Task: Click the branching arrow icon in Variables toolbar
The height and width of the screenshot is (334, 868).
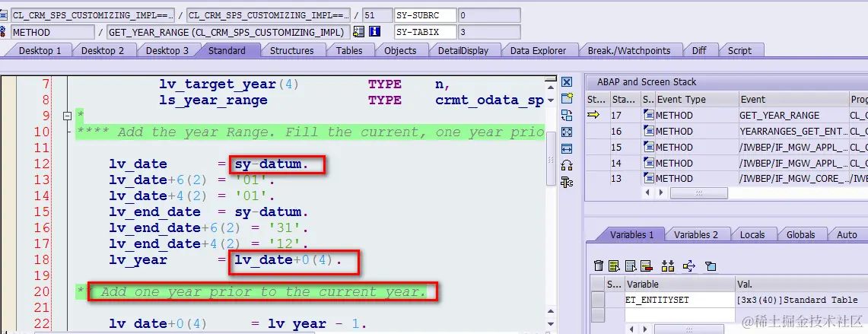Action: [x=688, y=266]
